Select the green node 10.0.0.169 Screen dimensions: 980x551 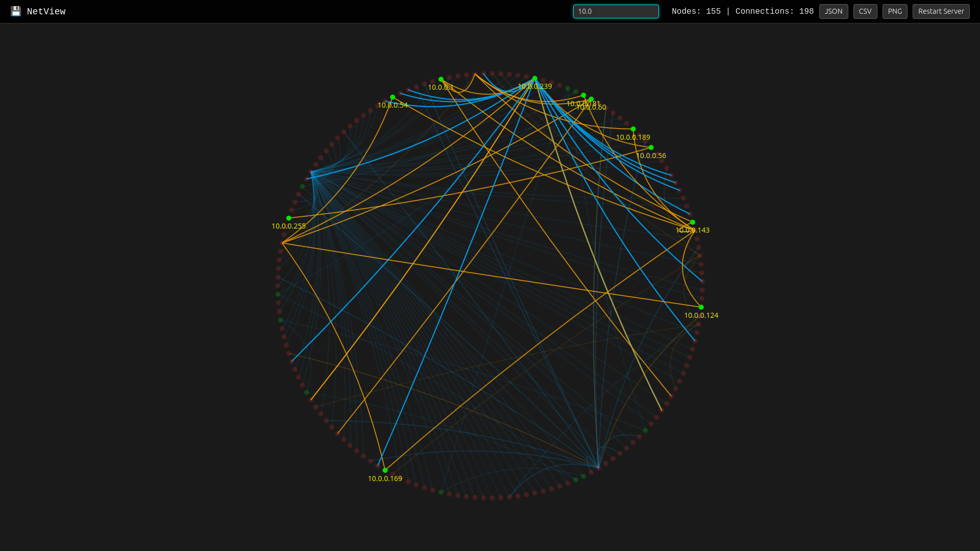pyautogui.click(x=385, y=470)
